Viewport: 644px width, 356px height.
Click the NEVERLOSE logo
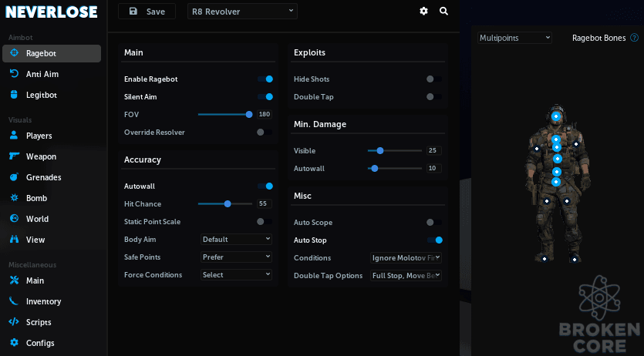click(x=52, y=12)
